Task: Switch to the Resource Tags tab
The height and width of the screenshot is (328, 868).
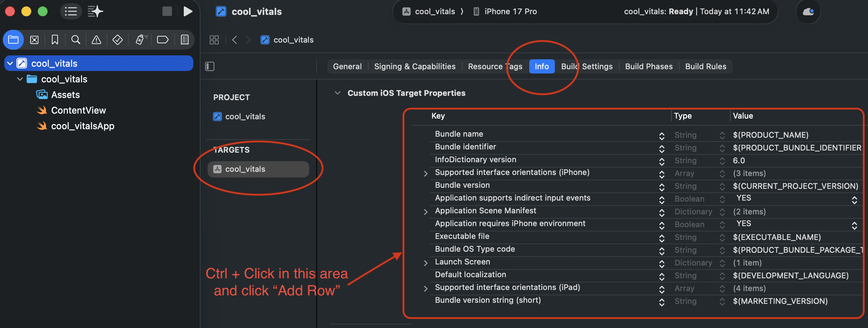Action: (x=495, y=66)
